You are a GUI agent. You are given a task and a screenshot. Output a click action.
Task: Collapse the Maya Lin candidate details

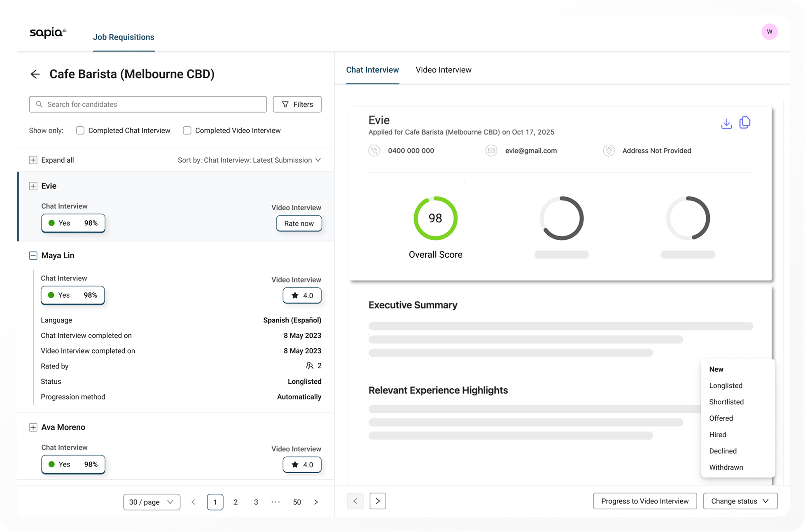[x=33, y=256]
